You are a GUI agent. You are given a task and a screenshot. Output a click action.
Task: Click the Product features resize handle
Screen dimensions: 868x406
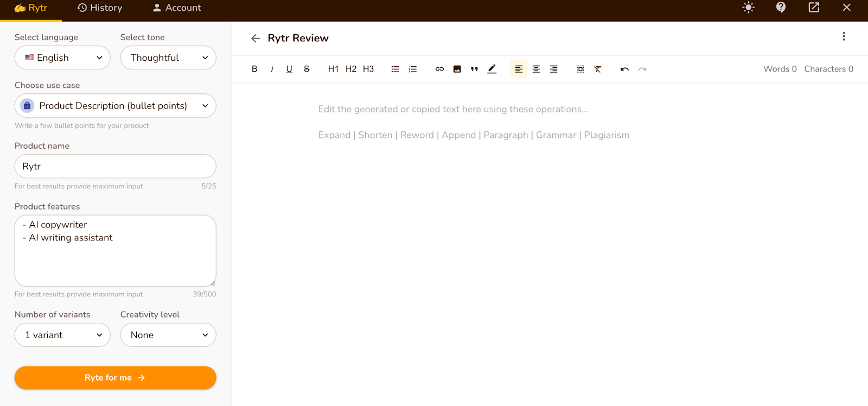click(213, 283)
